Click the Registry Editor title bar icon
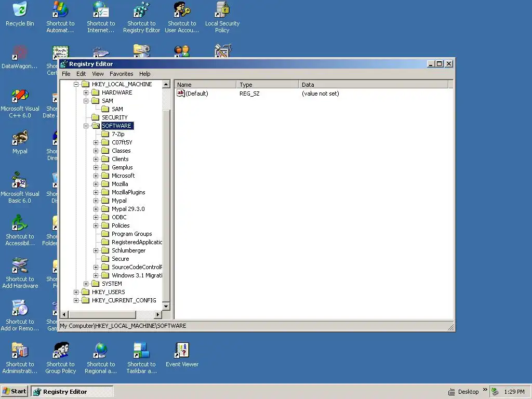532x399 pixels. [64, 64]
